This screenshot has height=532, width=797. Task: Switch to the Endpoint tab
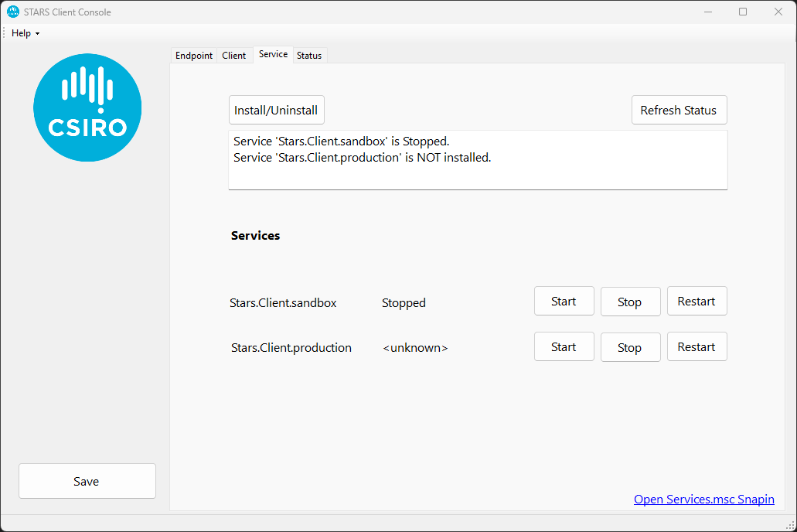[x=193, y=55]
